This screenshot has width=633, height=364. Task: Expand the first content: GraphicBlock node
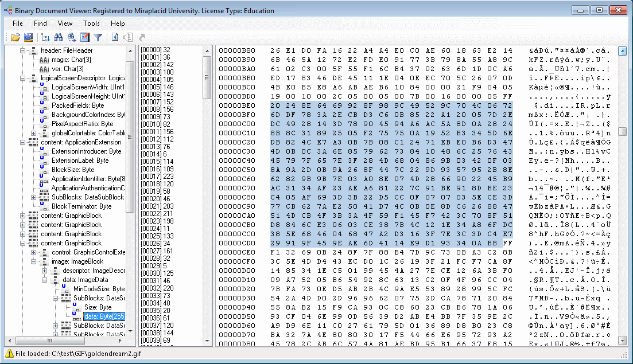[x=22, y=216]
